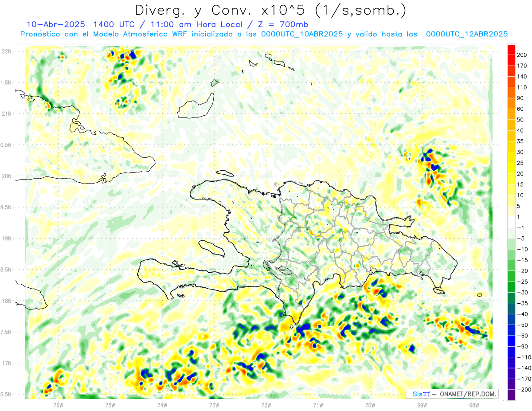532x411 pixels.
Task: Click the longitude label '76W'
Action: pyautogui.click(x=59, y=405)
